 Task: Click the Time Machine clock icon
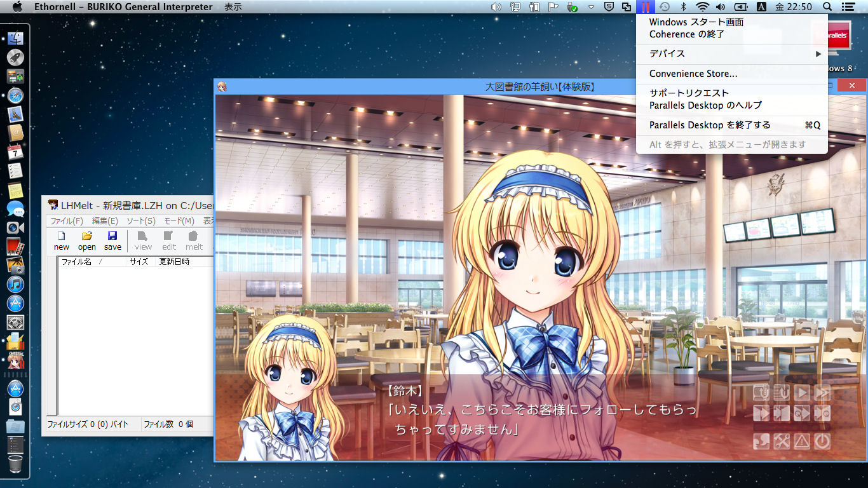pos(665,7)
